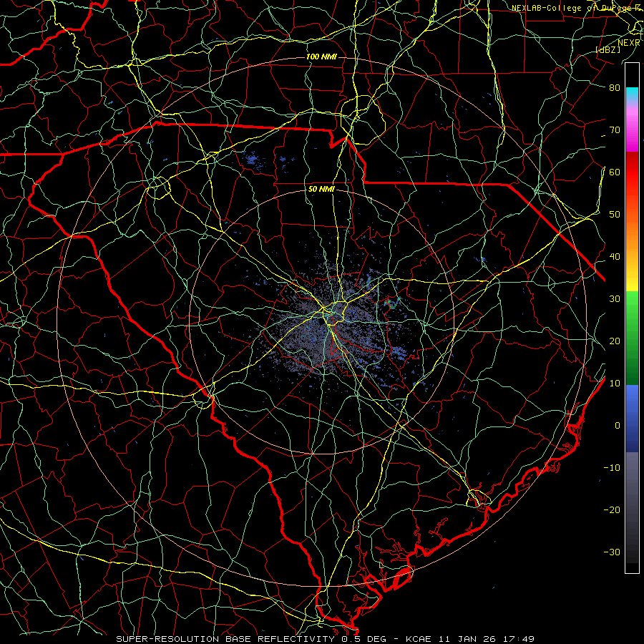The width and height of the screenshot is (644, 644).
Task: Click the 30 dBZ scale label
Action: (615, 298)
